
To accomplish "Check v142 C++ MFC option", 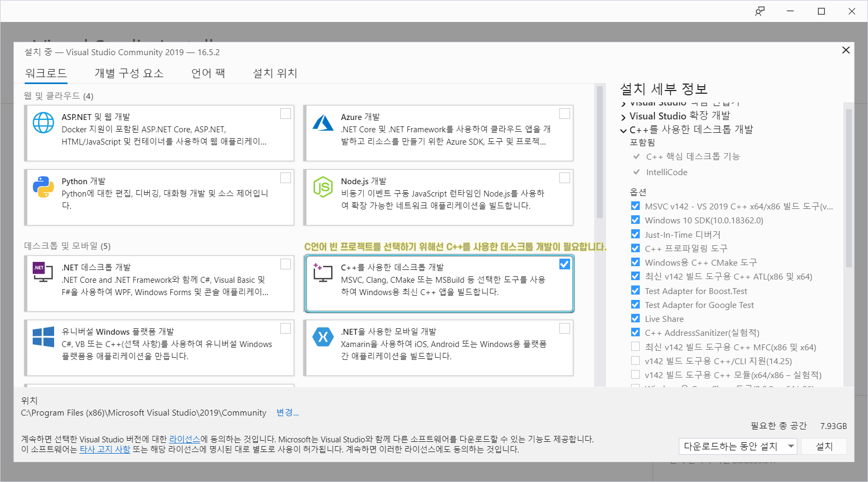I will pyautogui.click(x=635, y=347).
